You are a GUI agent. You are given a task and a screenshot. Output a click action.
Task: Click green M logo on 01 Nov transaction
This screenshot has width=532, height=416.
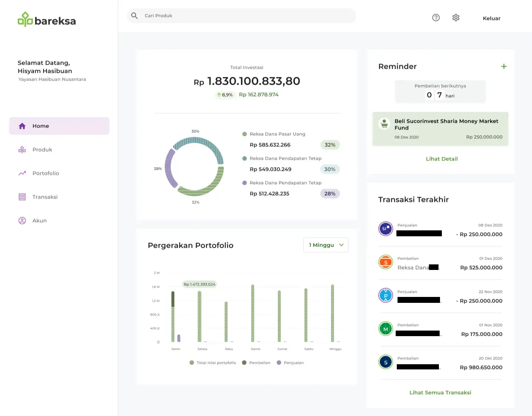(x=386, y=329)
